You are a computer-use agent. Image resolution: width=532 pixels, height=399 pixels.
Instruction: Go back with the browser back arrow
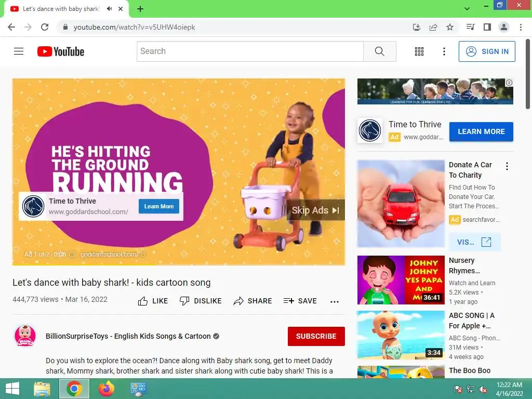(x=11, y=27)
